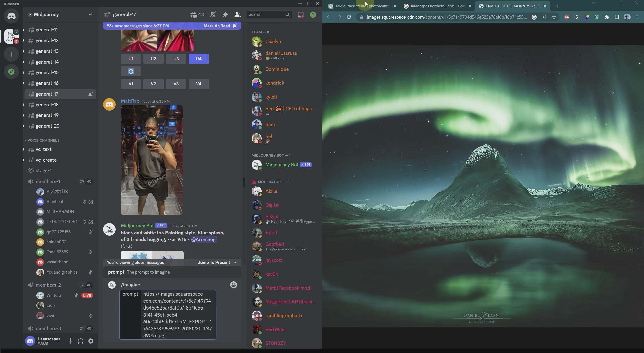Screen dimensions: 644x353
Task: Select the general-18 text channel
Action: click(x=47, y=105)
